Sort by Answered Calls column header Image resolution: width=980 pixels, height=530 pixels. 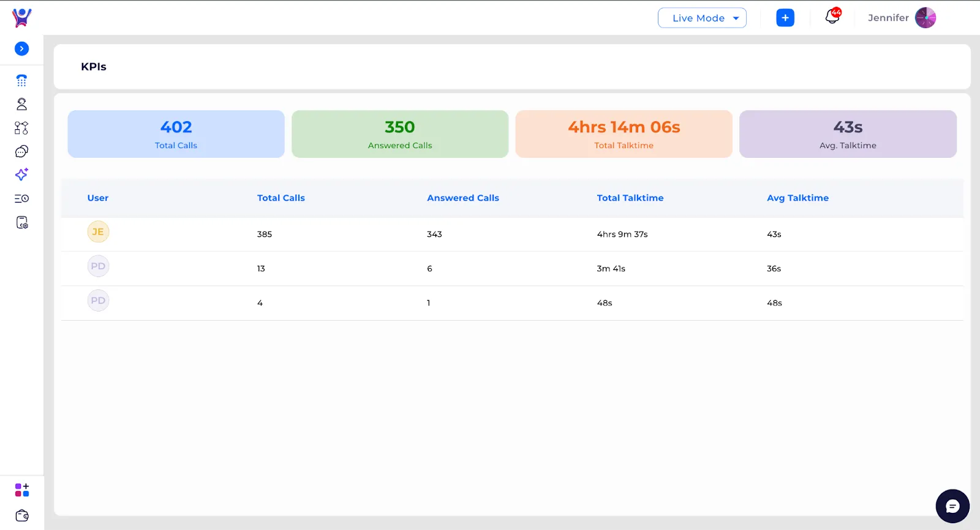(463, 198)
